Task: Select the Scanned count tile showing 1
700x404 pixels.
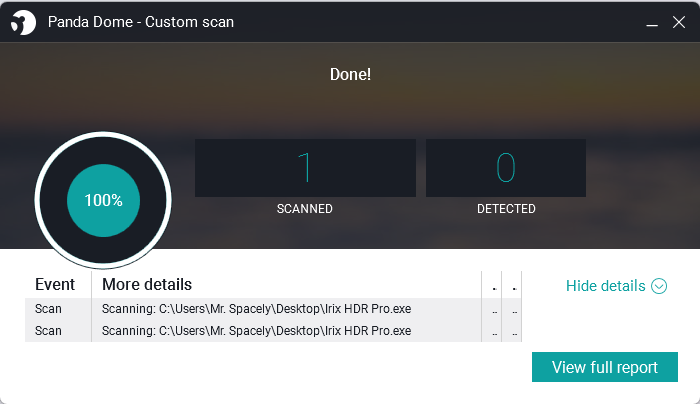Action: tap(305, 168)
